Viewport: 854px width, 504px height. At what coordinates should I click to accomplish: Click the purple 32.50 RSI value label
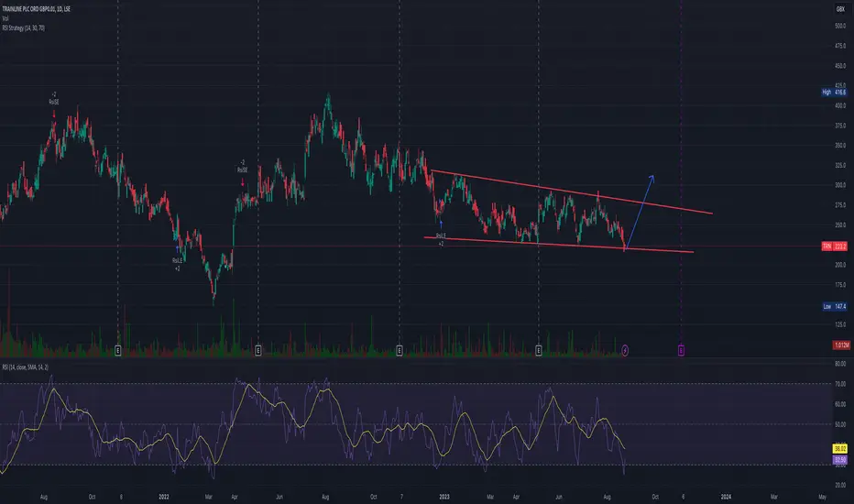point(840,460)
